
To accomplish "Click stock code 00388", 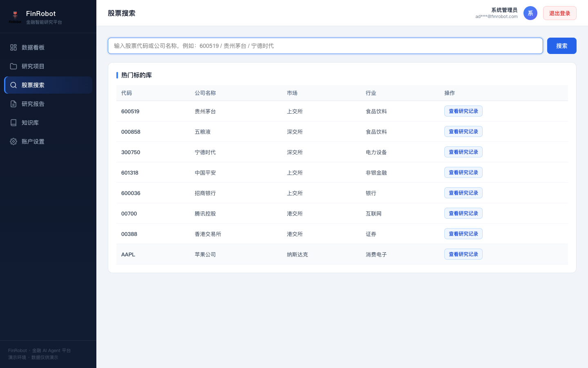I will (129, 234).
